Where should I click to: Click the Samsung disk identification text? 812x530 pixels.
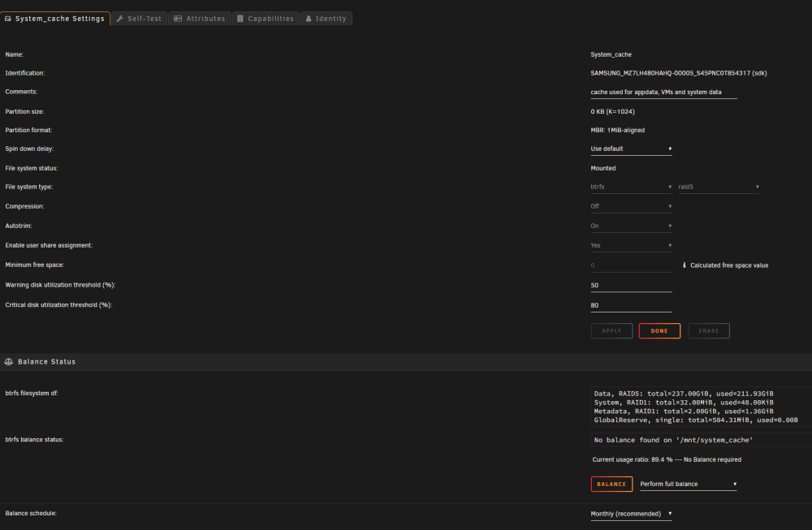[678, 74]
